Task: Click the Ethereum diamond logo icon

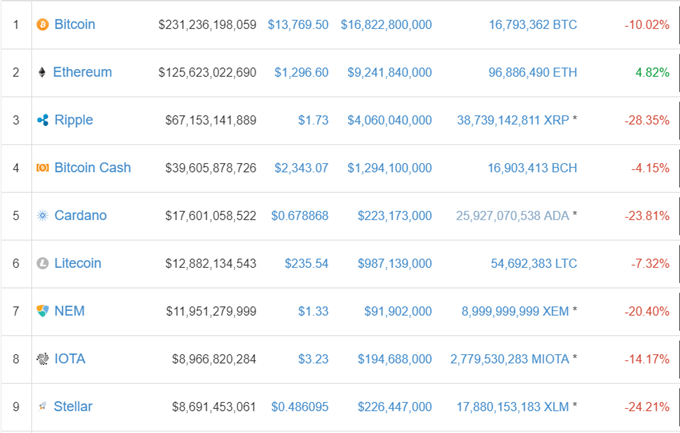Action: 42,72
